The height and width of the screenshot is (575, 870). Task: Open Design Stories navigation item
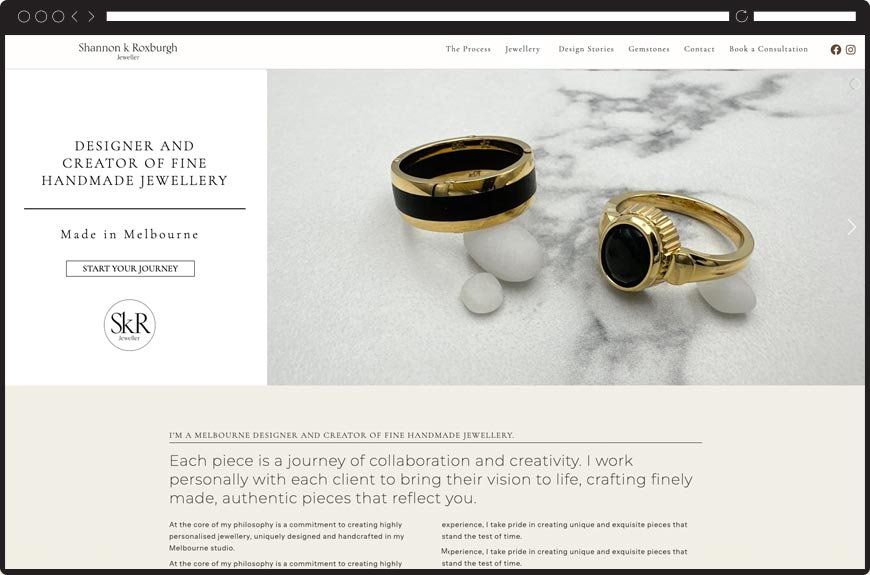coord(586,49)
